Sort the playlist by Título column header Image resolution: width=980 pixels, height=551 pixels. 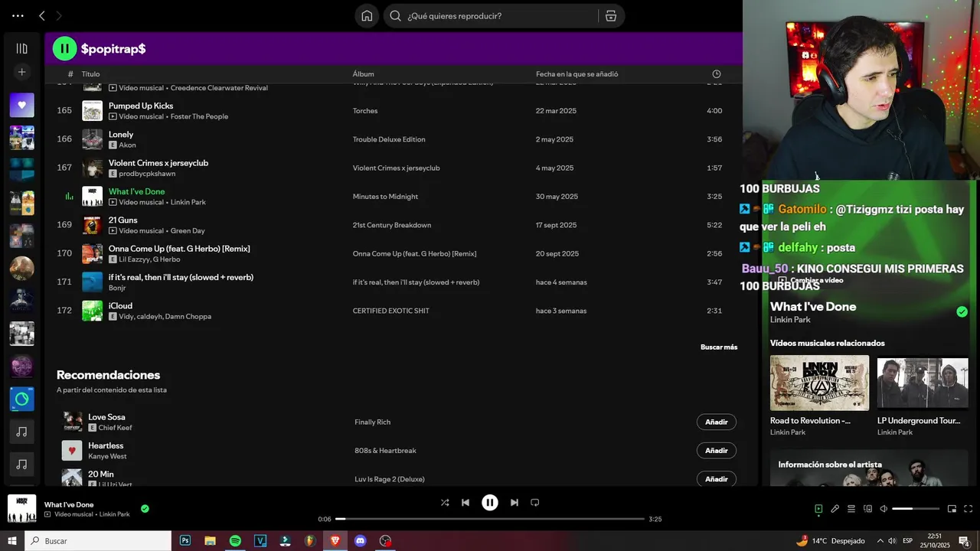(x=90, y=74)
